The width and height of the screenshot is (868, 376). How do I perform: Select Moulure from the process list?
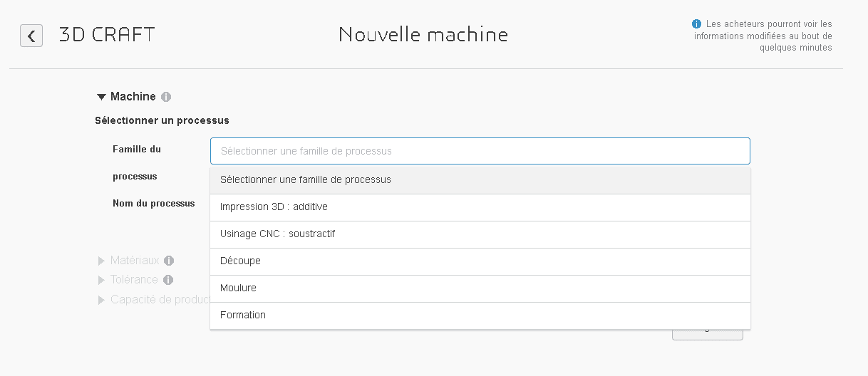click(480, 288)
